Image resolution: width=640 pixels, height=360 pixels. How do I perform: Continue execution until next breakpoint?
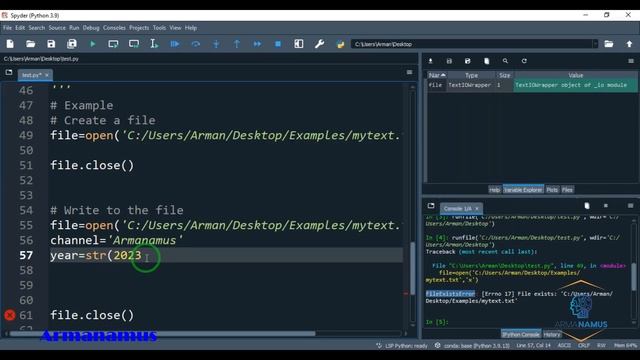[x=258, y=44]
